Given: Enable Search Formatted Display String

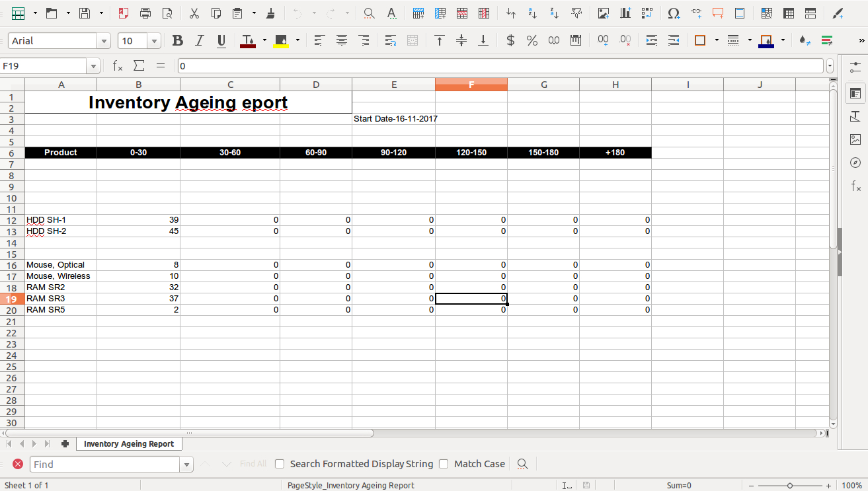Looking at the screenshot, I should (x=279, y=463).
